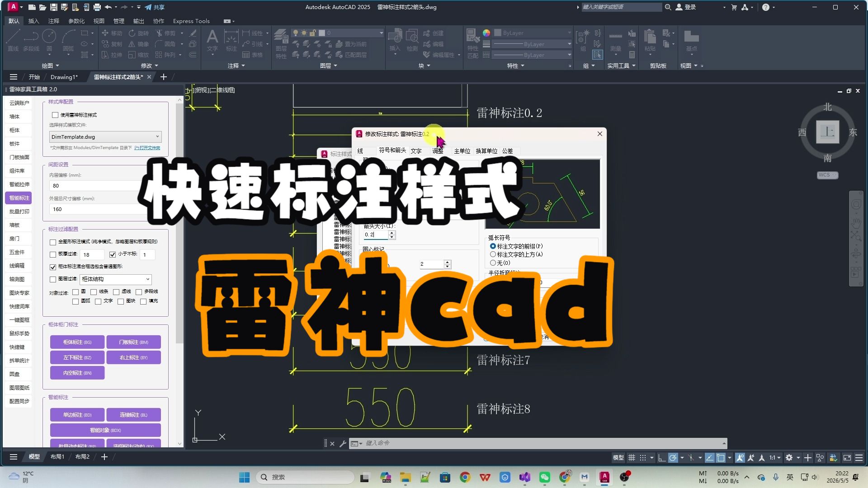Switch to Express Tools ribbon tab
The image size is (868, 488).
(191, 21)
